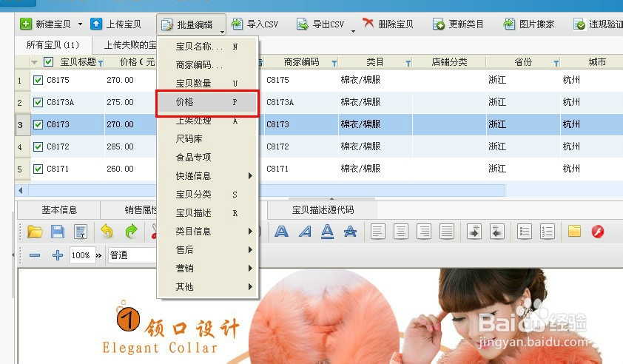
Task: Align text center icon
Action: point(401,232)
